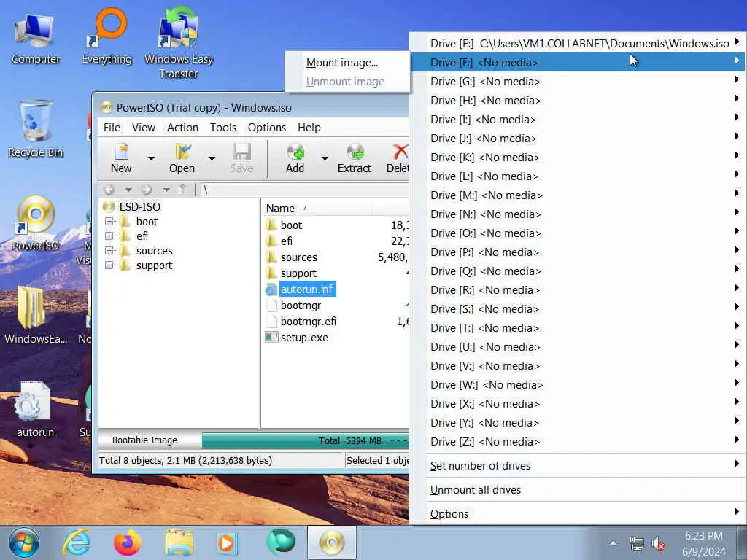This screenshot has height=560, width=747.
Task: Select Drive [Z:] <No media>
Action: coord(578,441)
